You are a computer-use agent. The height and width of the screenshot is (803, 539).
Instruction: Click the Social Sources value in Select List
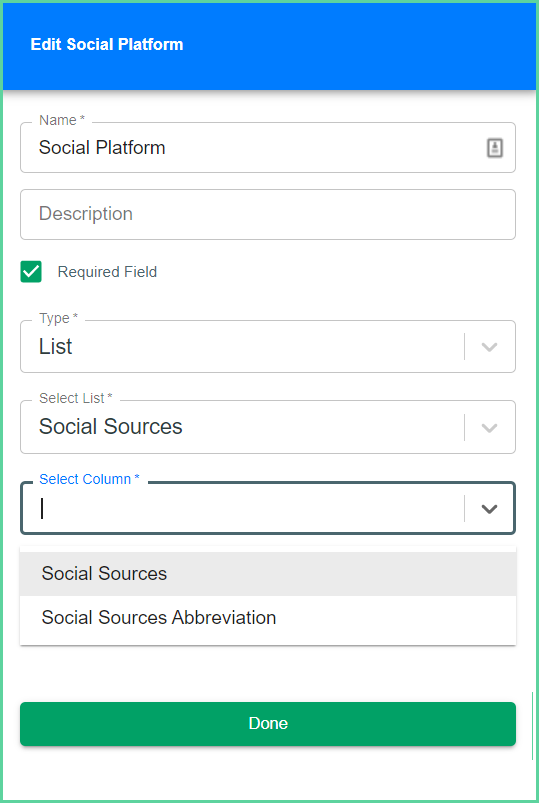(111, 427)
